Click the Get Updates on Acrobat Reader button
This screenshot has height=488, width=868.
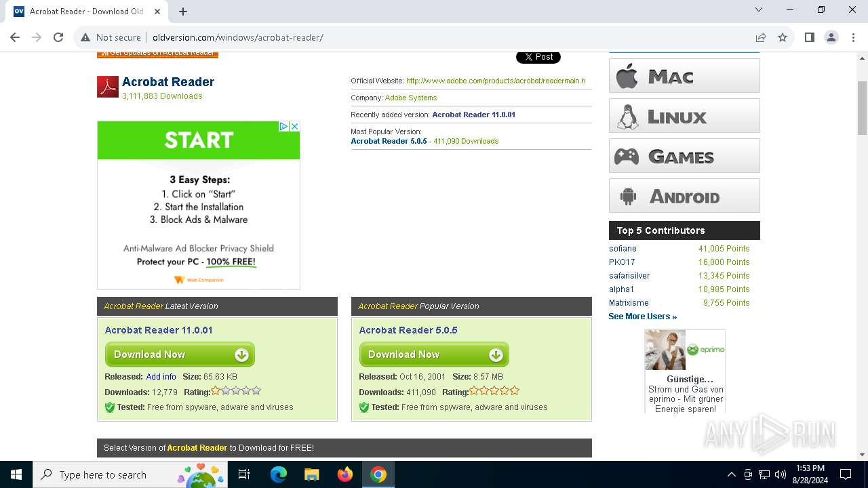(x=157, y=54)
